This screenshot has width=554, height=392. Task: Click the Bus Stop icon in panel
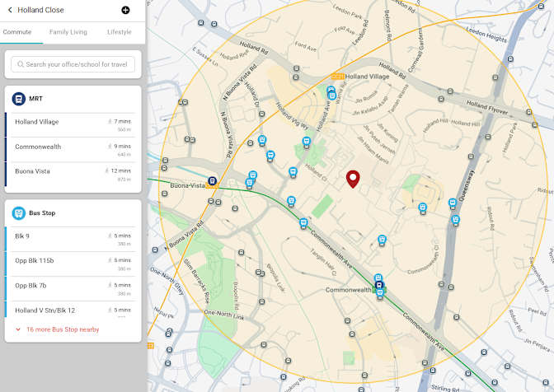(x=18, y=213)
